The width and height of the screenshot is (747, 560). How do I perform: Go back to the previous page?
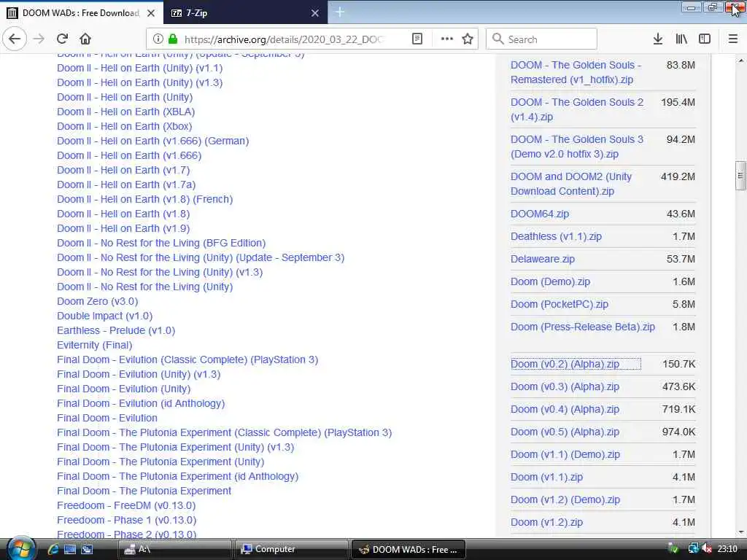15,39
